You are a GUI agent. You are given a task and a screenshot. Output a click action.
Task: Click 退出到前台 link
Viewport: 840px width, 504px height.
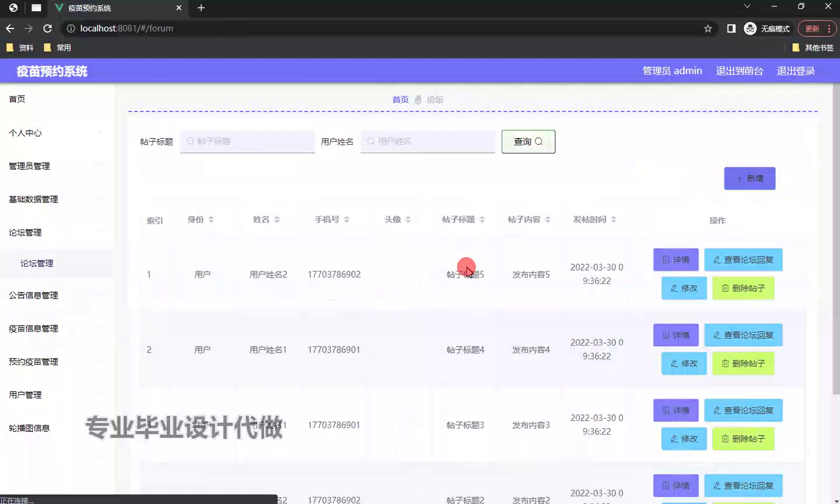coord(739,71)
